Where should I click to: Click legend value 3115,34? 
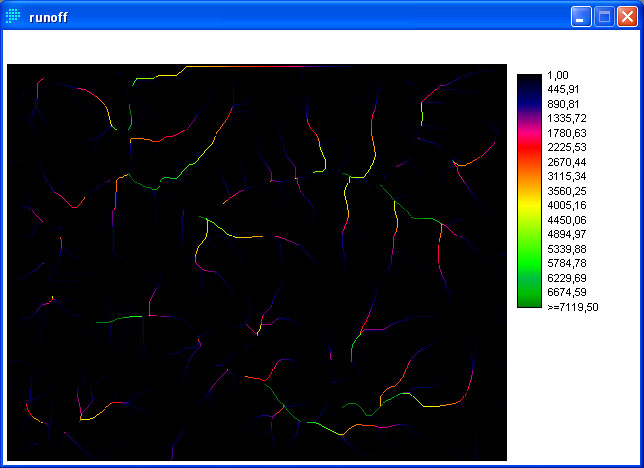pyautogui.click(x=567, y=176)
